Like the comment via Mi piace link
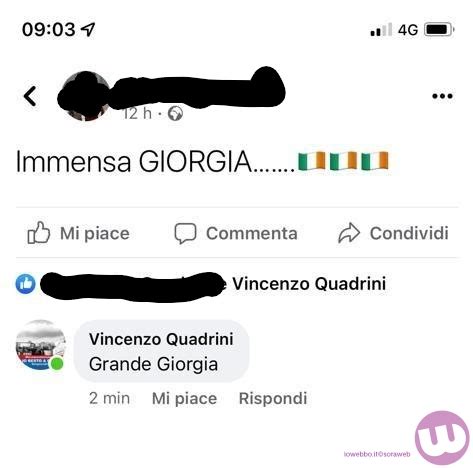 point(184,398)
